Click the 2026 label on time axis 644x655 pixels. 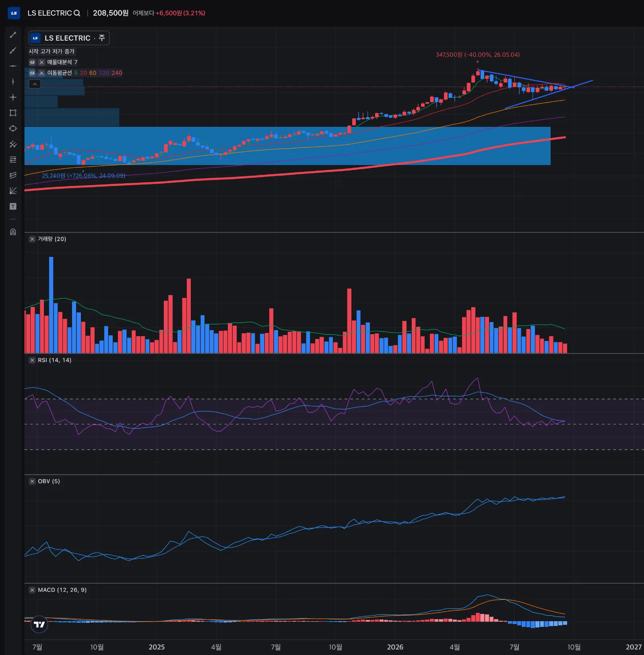pos(395,647)
